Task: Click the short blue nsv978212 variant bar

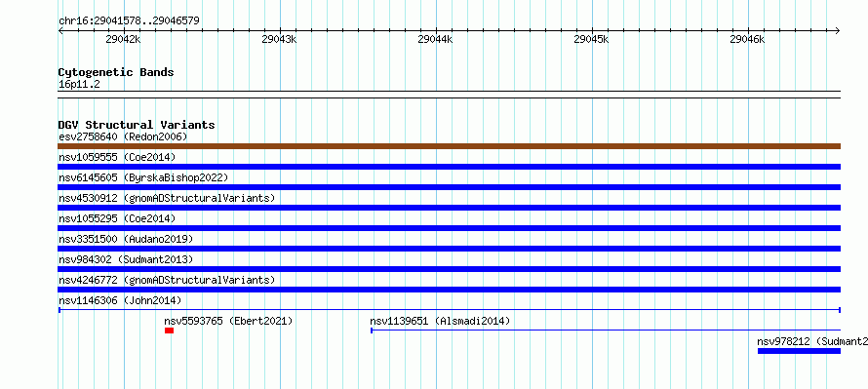Action: pyautogui.click(x=799, y=351)
